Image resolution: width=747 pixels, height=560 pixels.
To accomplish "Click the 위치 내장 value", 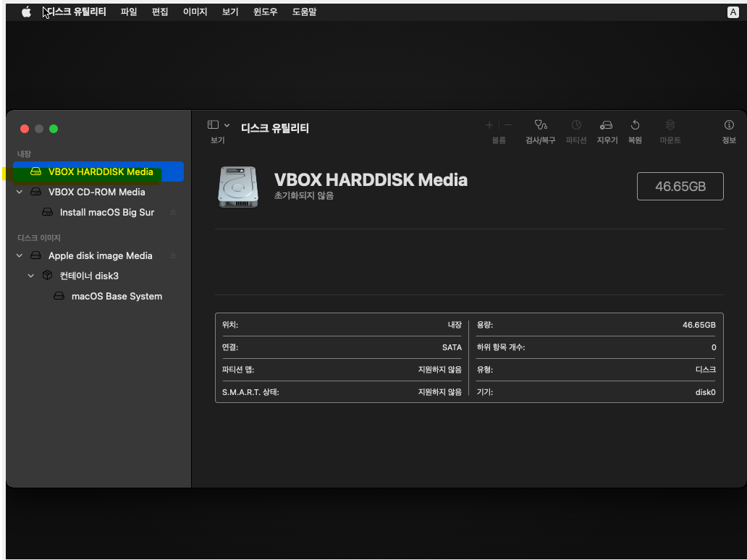I will tap(455, 325).
